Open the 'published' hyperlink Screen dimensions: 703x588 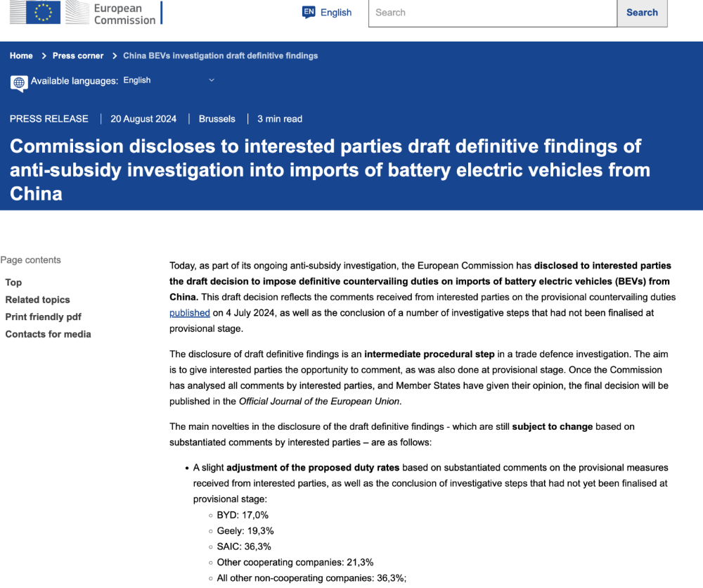coord(190,313)
